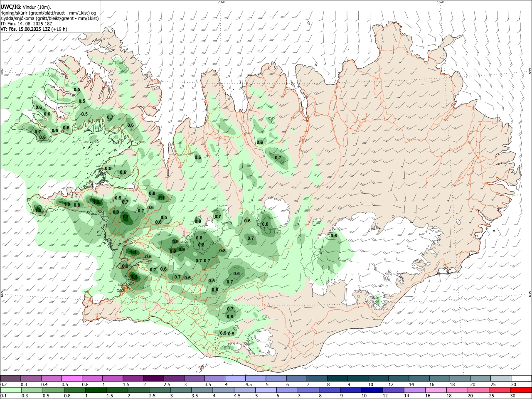Pick the blue 9–10 rain swatch
Viewport: 532px width, 399px height.
(x=351, y=390)
